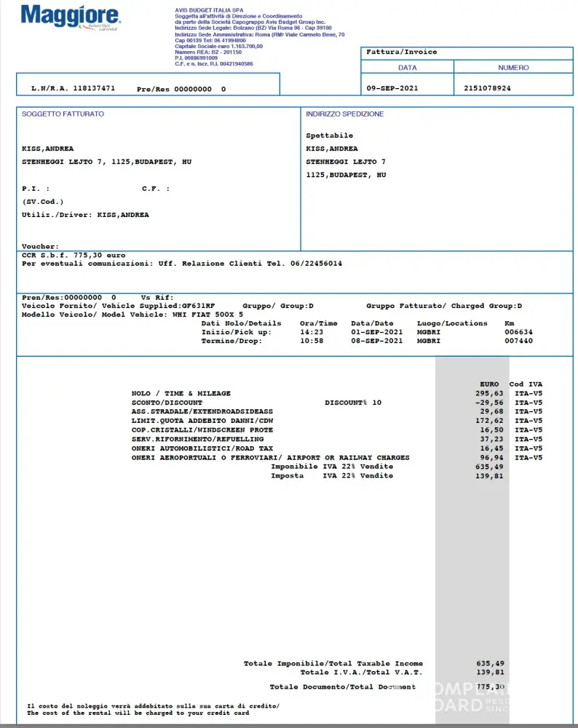This screenshot has height=728, width=578.
Task: Click the drop-off km value 007440
Action: (x=518, y=341)
